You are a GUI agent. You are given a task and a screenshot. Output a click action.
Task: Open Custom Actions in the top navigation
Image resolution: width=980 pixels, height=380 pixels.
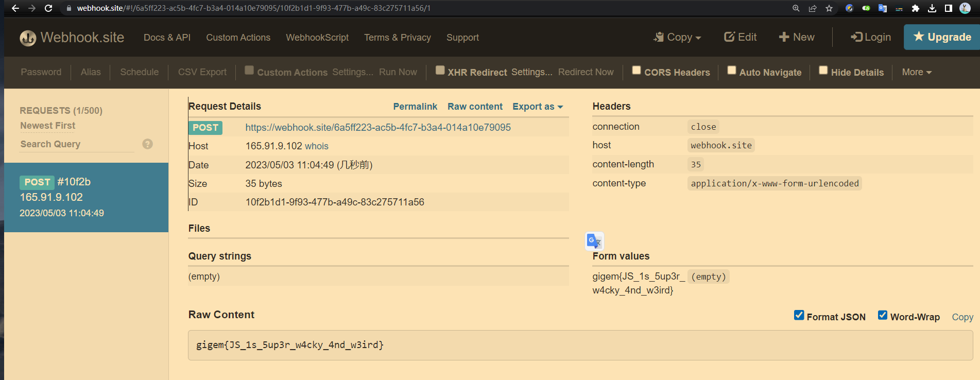point(238,38)
